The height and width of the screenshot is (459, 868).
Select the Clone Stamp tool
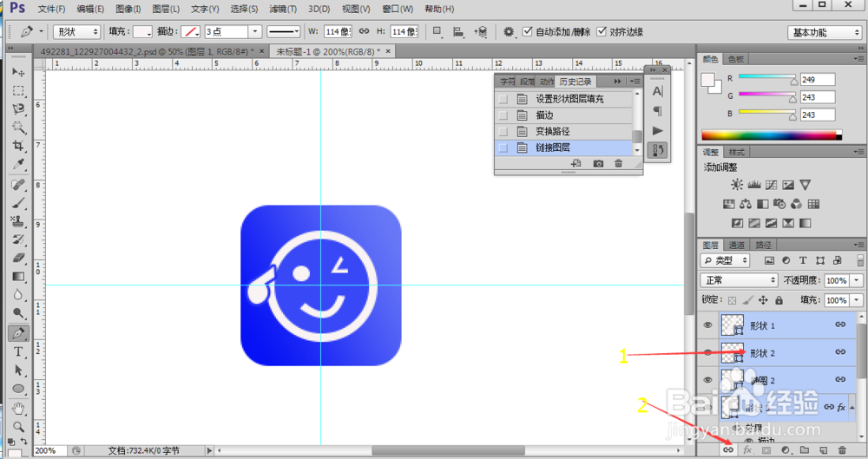(x=18, y=221)
